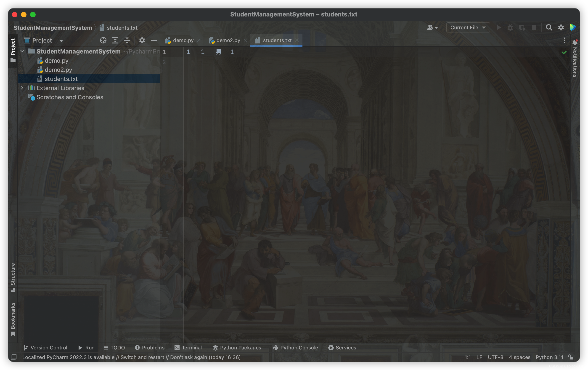Change the LF line separator setting

479,357
